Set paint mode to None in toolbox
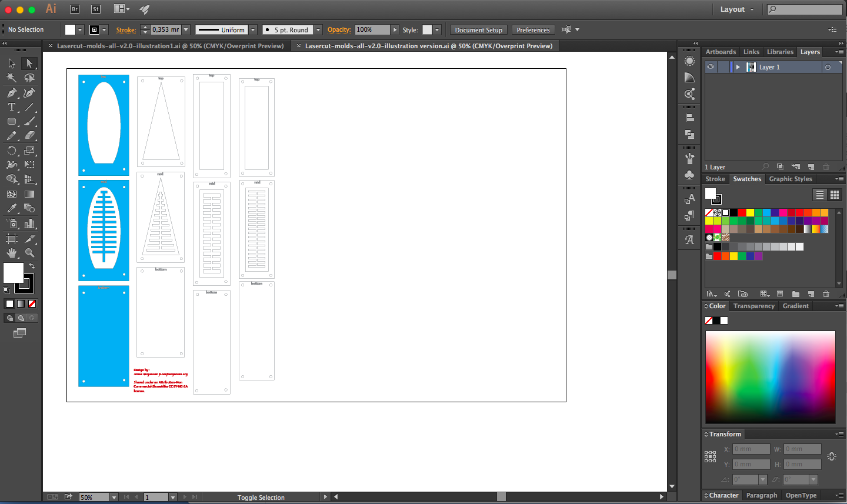847x504 pixels. tap(32, 303)
